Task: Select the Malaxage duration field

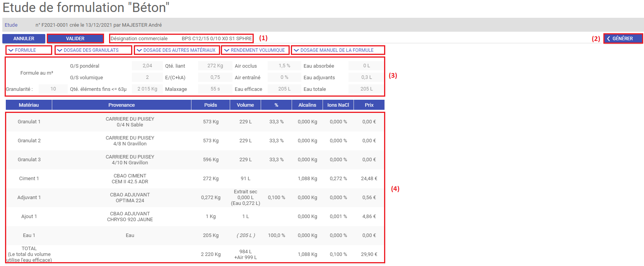Action: (215, 89)
